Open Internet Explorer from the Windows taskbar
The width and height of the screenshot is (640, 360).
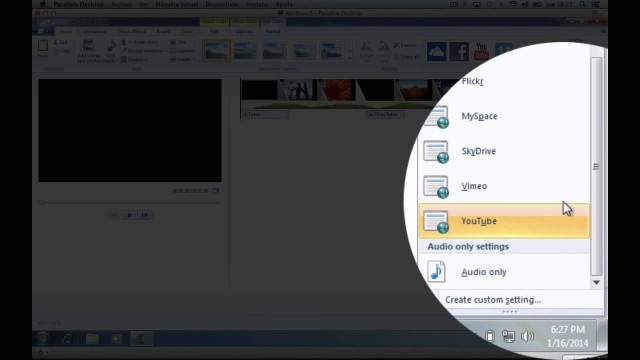click(x=67, y=338)
